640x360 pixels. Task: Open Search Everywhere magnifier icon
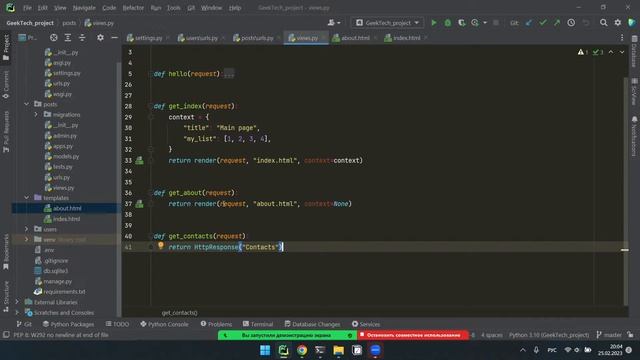click(x=604, y=23)
